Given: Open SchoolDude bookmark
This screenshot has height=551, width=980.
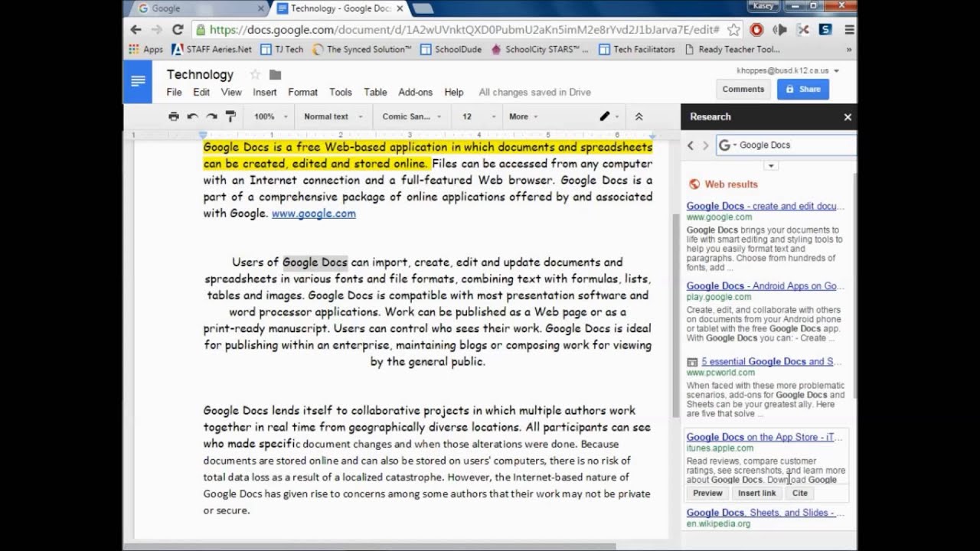Looking at the screenshot, I should (x=451, y=49).
